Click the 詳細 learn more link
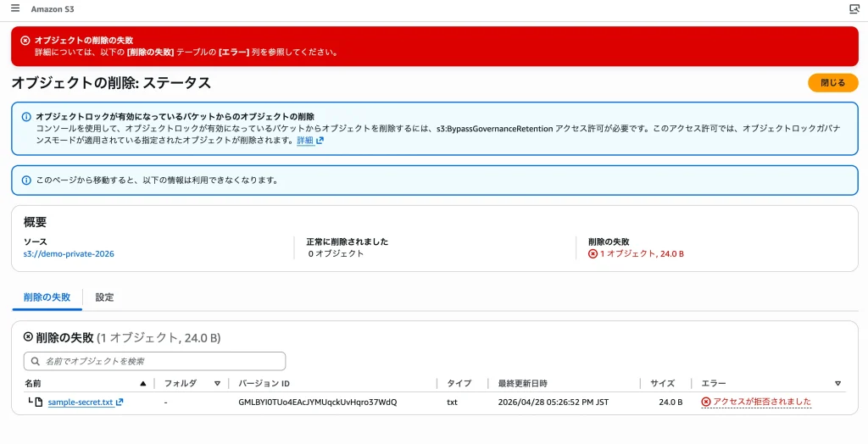The height and width of the screenshot is (444, 868). (x=304, y=141)
